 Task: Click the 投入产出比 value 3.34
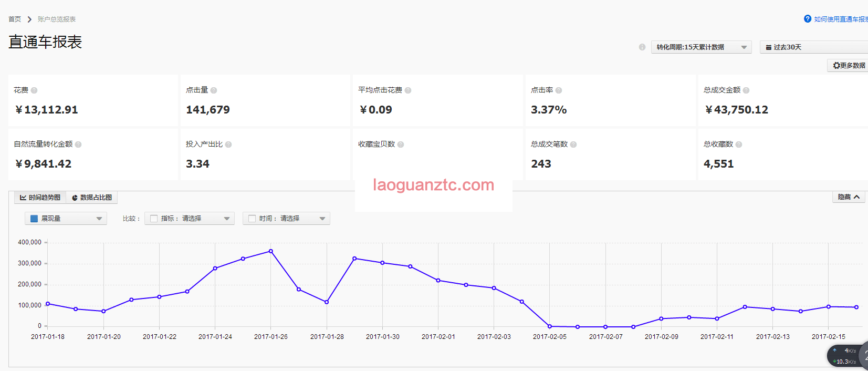(x=197, y=164)
